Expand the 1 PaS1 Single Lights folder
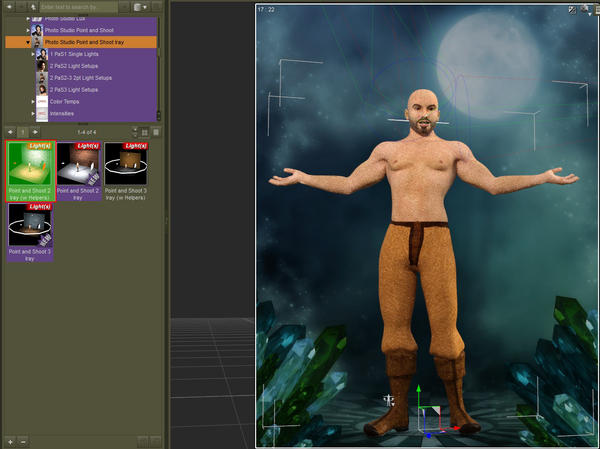 tap(33, 54)
